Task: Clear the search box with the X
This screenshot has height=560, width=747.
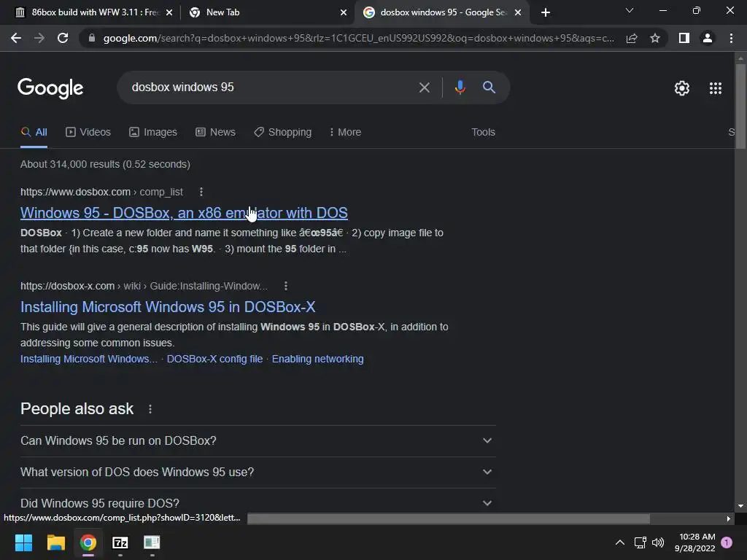Action: tap(424, 87)
